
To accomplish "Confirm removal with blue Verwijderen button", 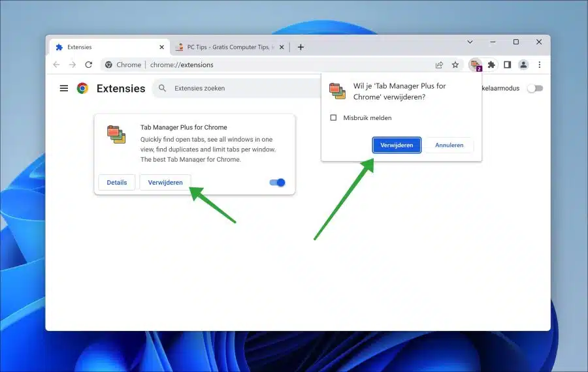I will 397,145.
